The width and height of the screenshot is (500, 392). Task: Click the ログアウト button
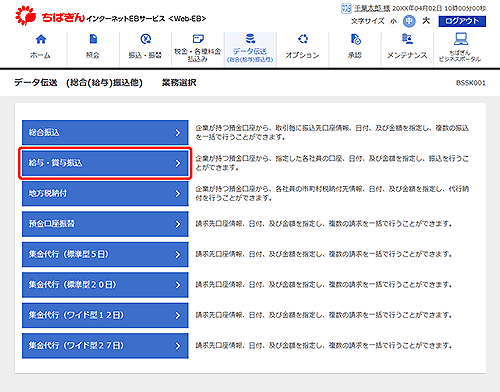coord(462,21)
